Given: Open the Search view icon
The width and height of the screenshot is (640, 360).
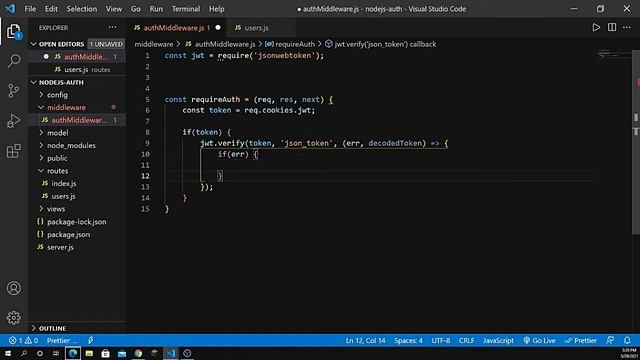Looking at the screenshot, I should click(13, 61).
